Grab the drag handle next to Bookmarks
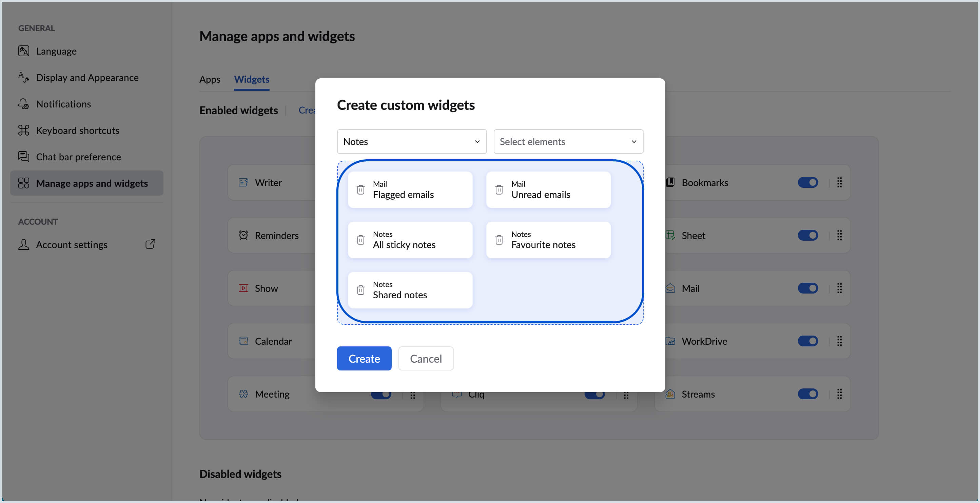The image size is (980, 503). (x=839, y=182)
